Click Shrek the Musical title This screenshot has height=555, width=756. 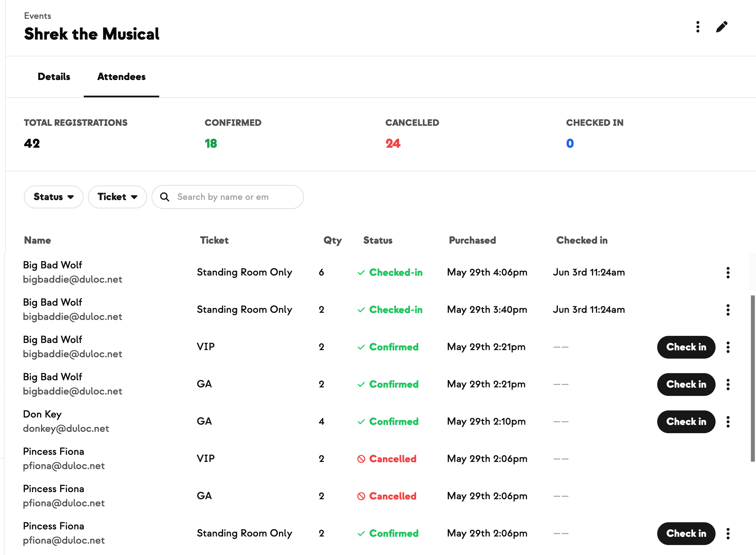(92, 34)
